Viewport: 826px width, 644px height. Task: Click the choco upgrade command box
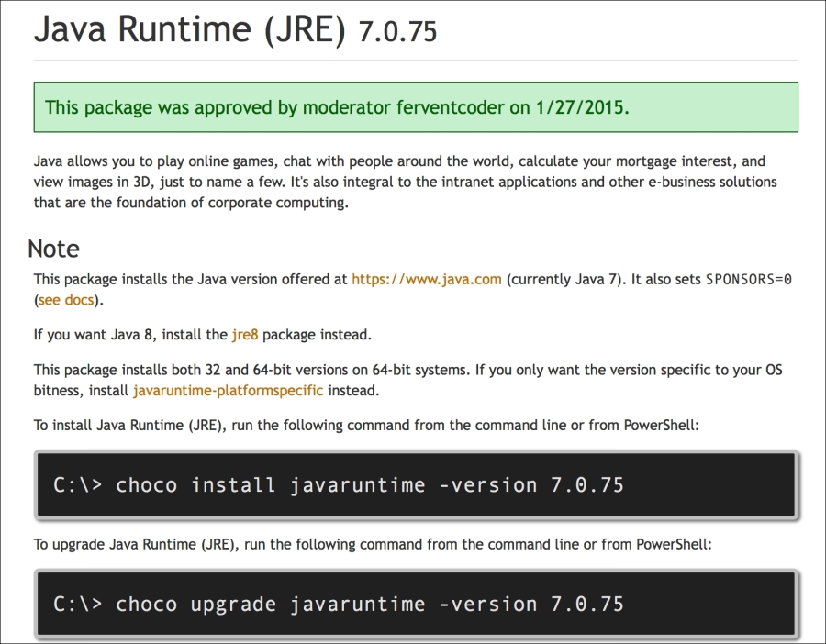(x=417, y=604)
